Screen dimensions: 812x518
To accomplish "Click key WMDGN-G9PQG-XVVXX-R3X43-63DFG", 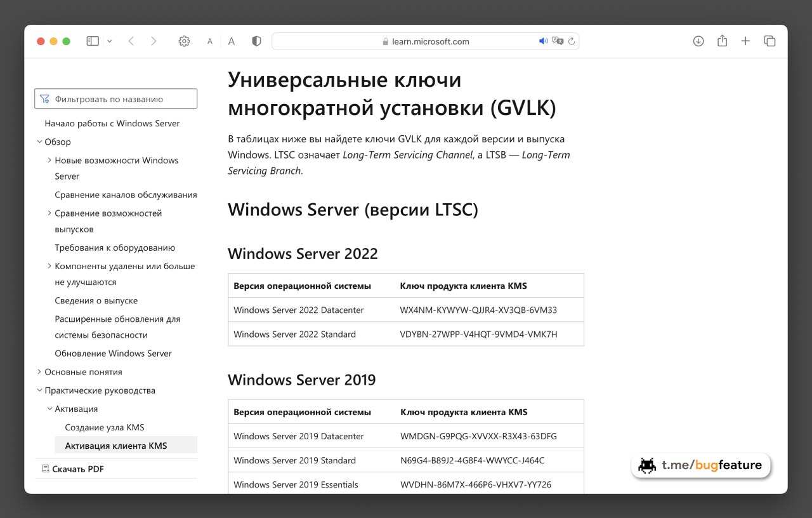I will pyautogui.click(x=479, y=436).
